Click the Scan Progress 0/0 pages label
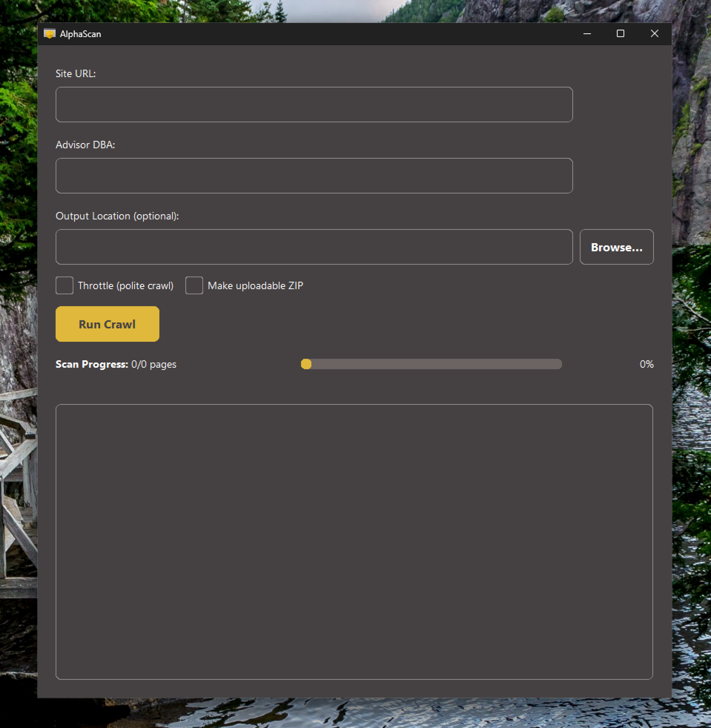 coord(116,364)
